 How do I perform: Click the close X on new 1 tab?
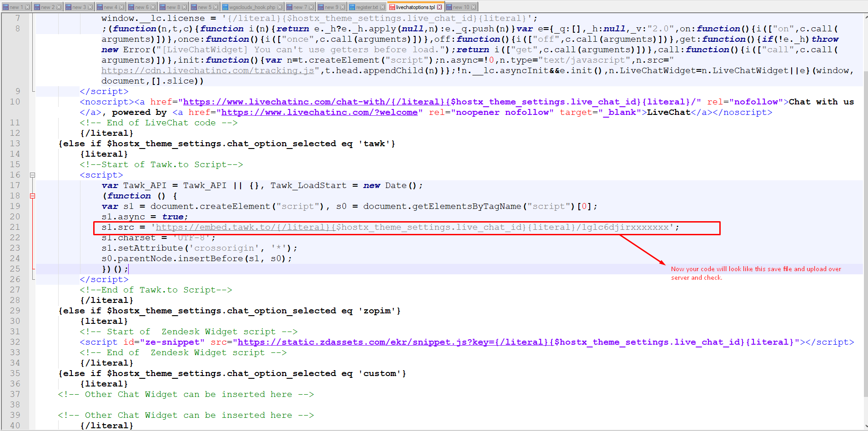tap(28, 7)
